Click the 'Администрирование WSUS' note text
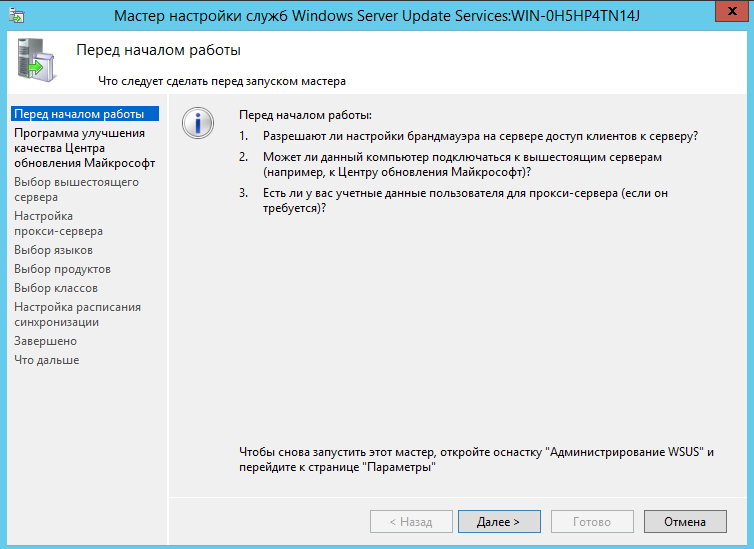This screenshot has width=754, height=549. coord(476,459)
